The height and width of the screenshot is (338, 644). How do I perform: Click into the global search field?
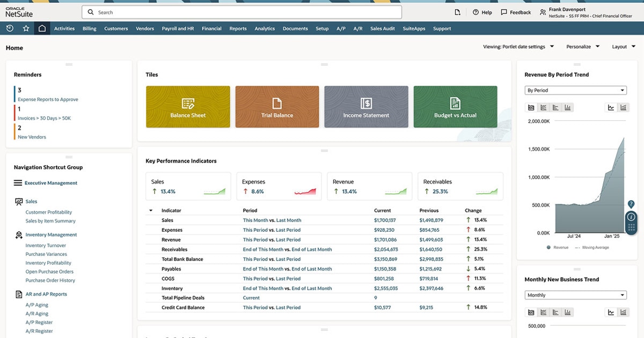(x=241, y=12)
